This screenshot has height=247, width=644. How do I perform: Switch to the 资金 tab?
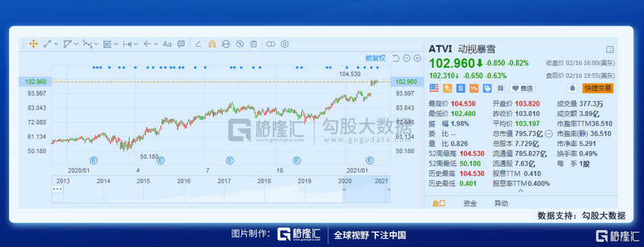pos(470,204)
